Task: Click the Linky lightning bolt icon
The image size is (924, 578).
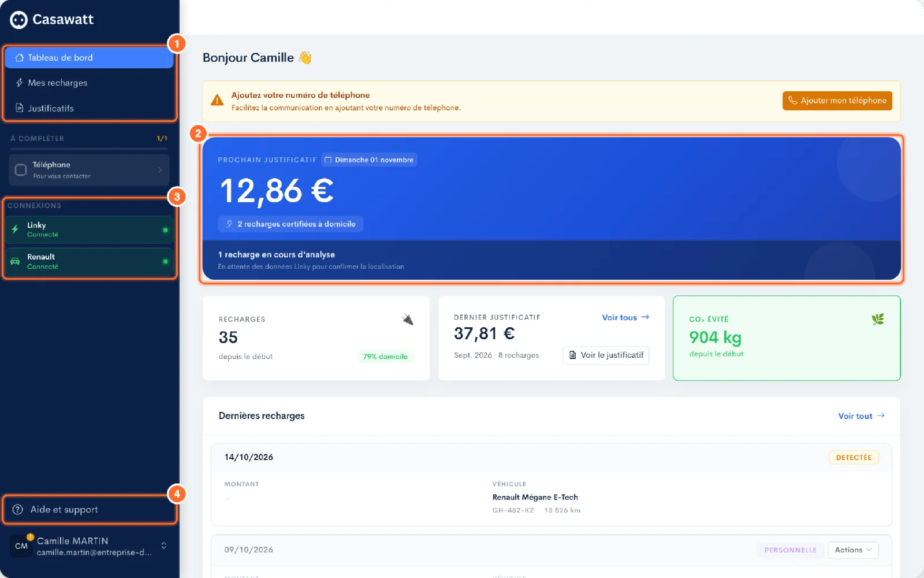Action: (x=15, y=229)
